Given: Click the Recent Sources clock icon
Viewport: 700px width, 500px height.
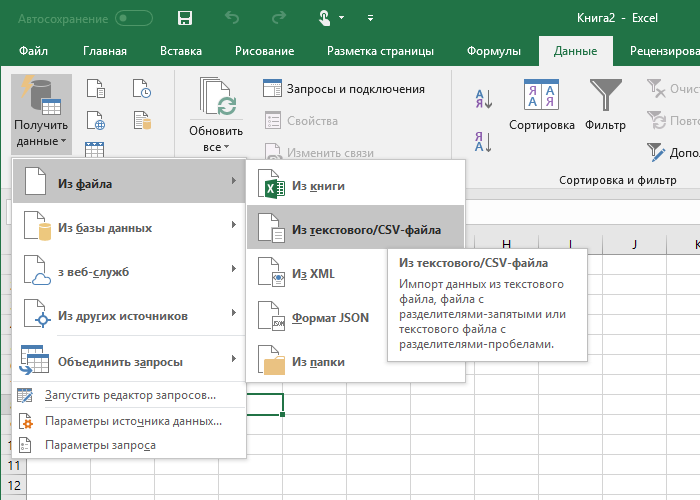Looking at the screenshot, I should pos(142,88).
